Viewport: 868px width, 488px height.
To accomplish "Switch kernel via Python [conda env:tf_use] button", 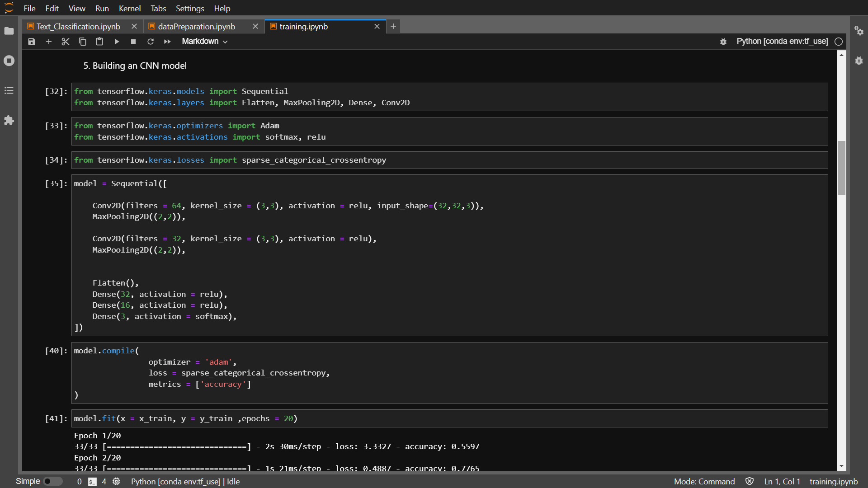I will click(x=782, y=42).
